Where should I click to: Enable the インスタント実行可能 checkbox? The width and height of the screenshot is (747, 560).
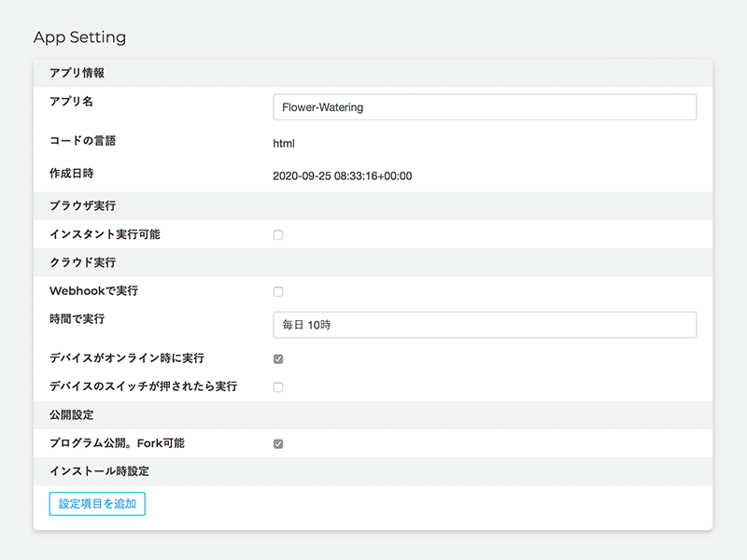point(278,235)
